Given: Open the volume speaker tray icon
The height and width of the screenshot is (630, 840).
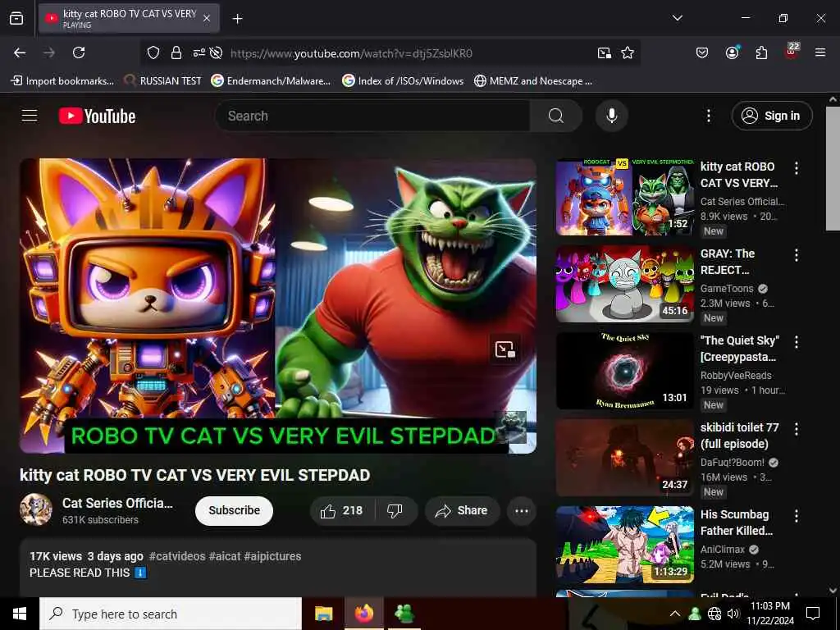Looking at the screenshot, I should point(733,614).
